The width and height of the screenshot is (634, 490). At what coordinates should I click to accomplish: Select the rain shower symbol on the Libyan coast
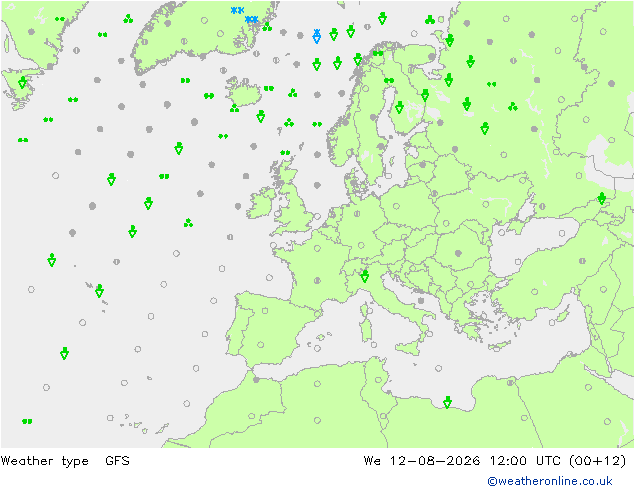click(x=447, y=402)
